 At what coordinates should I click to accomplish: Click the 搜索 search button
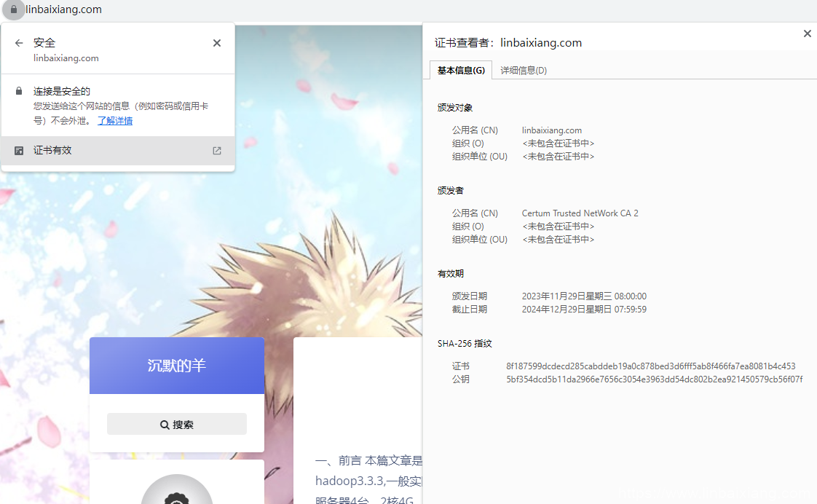[x=177, y=425]
